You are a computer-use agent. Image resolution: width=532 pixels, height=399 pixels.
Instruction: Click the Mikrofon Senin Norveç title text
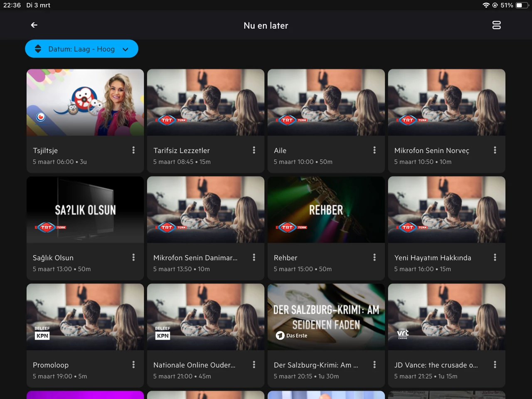[x=432, y=150]
